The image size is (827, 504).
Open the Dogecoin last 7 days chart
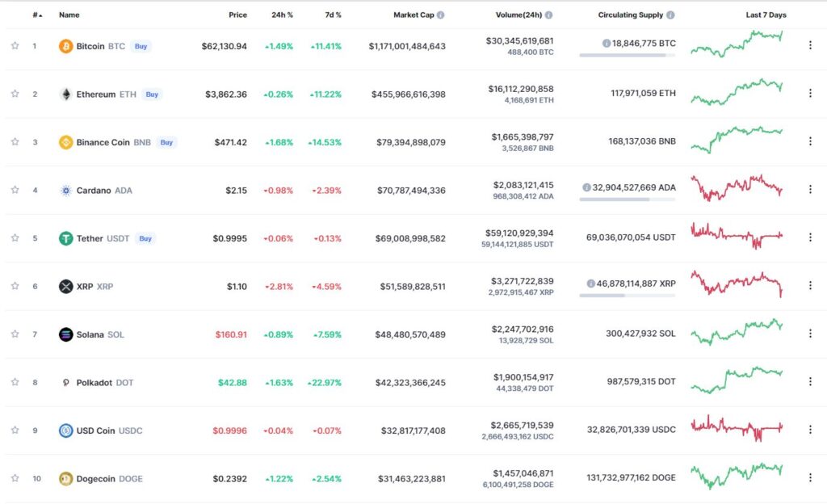point(737,476)
